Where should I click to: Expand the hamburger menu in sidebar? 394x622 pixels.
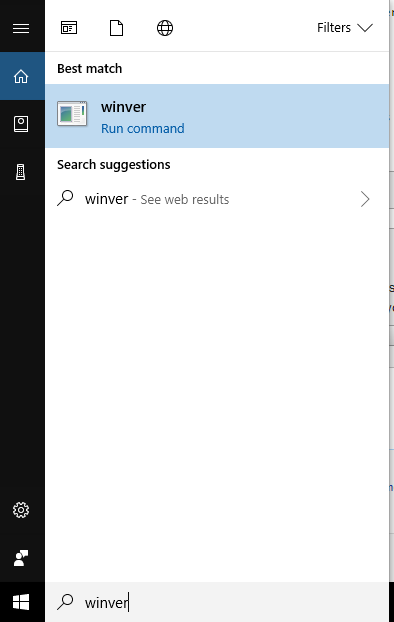(x=21, y=28)
